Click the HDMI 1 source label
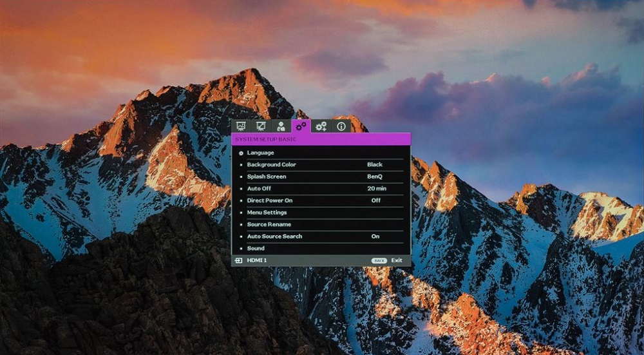Screen dimensions: 644x355 (x=257, y=260)
